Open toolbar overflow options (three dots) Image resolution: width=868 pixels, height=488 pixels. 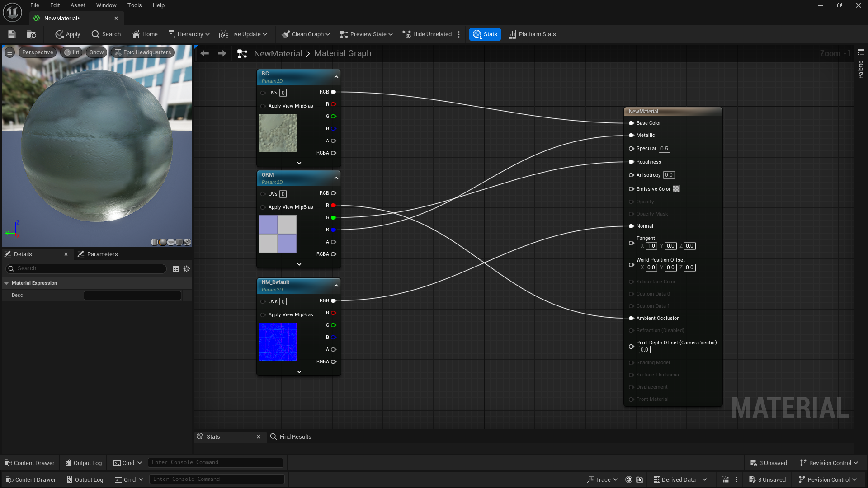(x=459, y=34)
